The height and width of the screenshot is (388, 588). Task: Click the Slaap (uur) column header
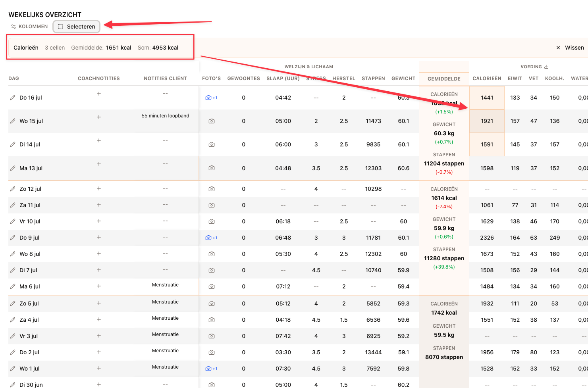click(x=283, y=79)
